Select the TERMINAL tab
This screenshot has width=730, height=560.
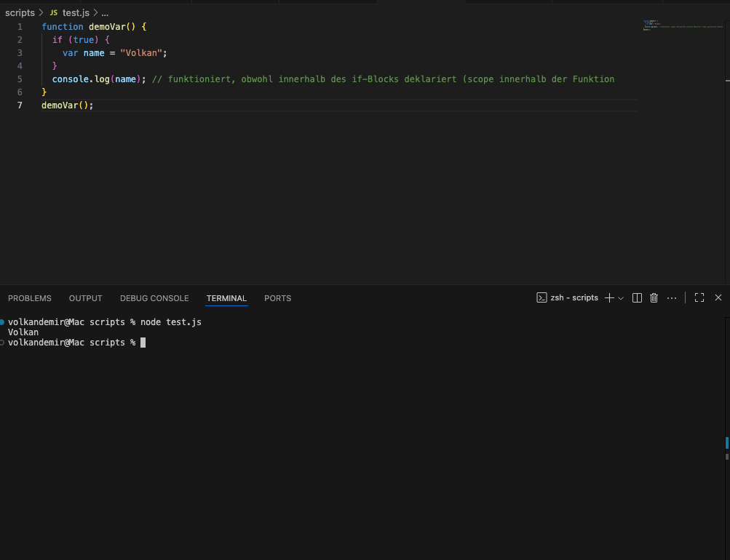[227, 299]
